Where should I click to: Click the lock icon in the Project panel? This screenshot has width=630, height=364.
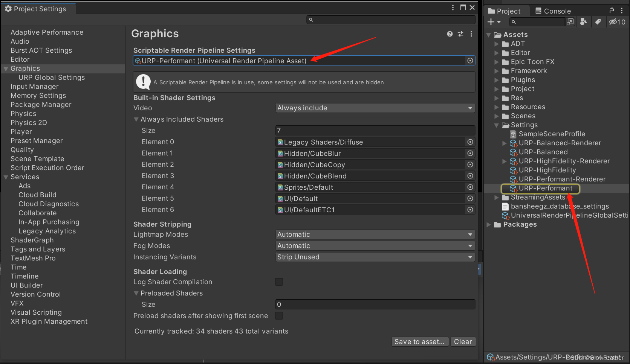pyautogui.click(x=612, y=11)
